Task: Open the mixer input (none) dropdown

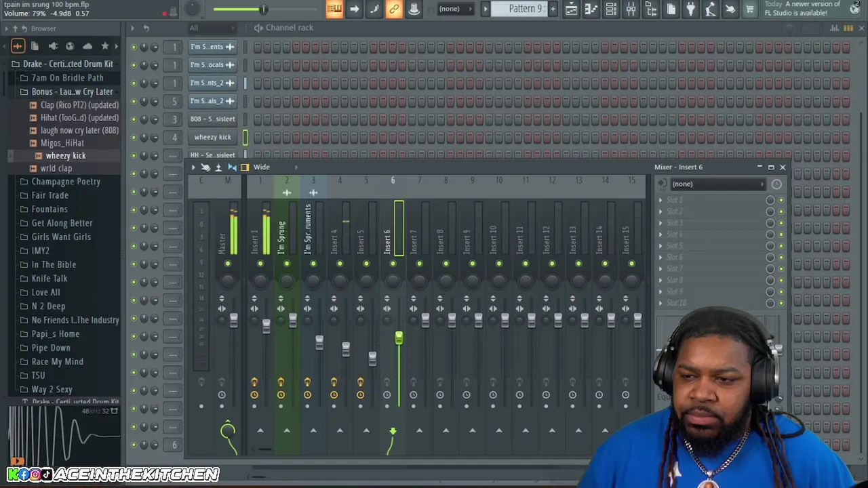Action: tap(717, 184)
